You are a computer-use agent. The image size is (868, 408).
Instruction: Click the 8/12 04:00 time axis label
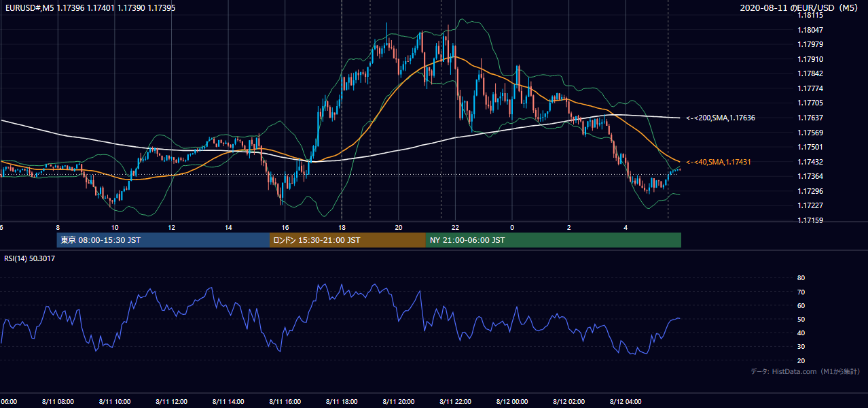click(x=626, y=401)
